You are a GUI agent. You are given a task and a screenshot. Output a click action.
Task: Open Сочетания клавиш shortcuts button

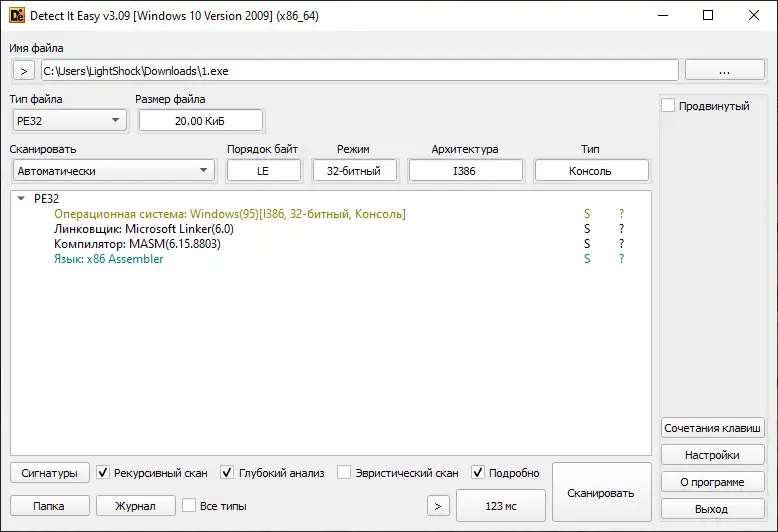713,428
